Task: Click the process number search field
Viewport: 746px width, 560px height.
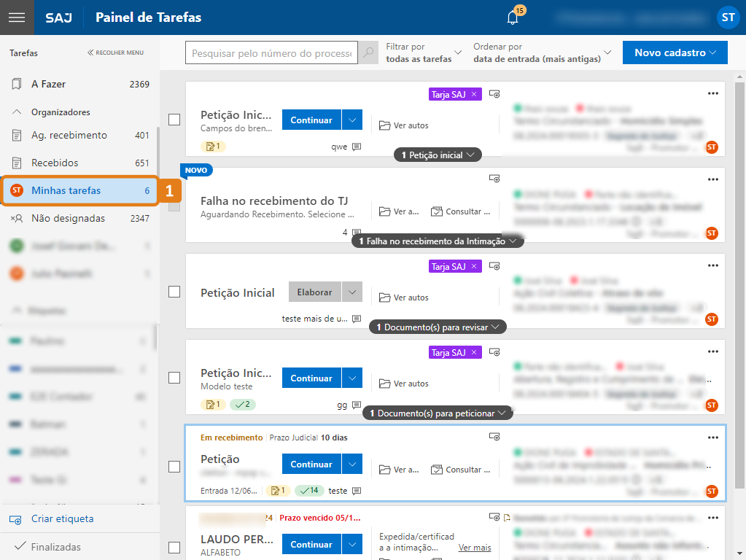Action: [x=272, y=53]
